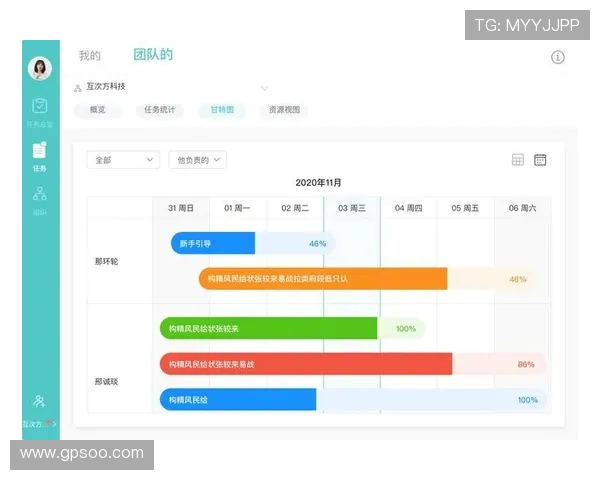Click the 那诚联 member row label

(x=106, y=381)
